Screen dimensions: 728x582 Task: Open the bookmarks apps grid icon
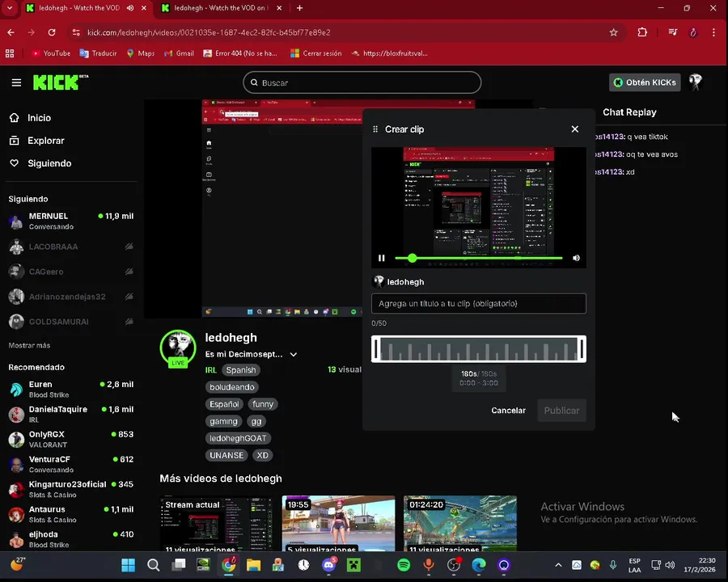point(9,53)
